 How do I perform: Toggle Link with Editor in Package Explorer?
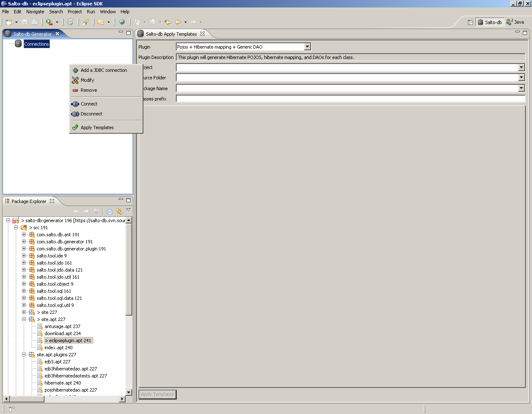pos(119,211)
